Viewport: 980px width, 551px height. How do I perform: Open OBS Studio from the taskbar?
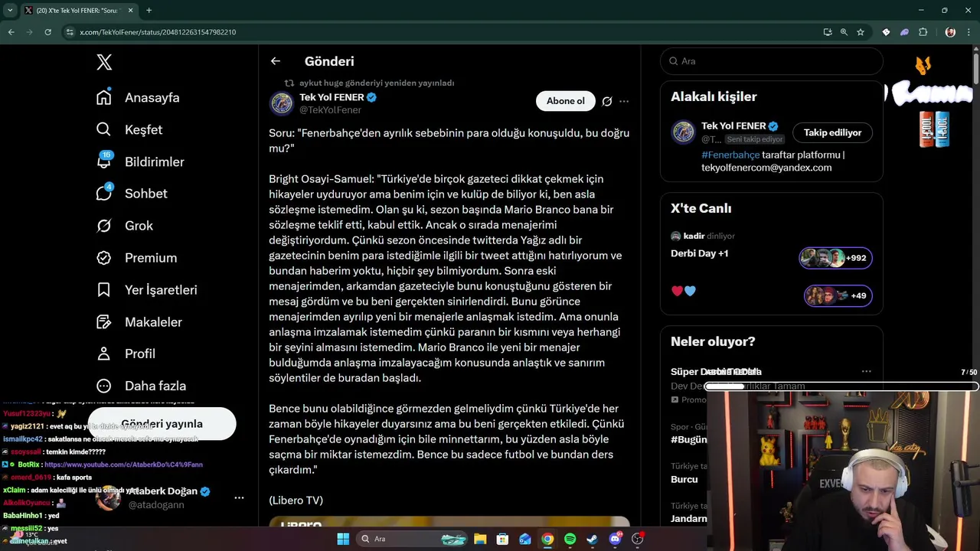(637, 539)
